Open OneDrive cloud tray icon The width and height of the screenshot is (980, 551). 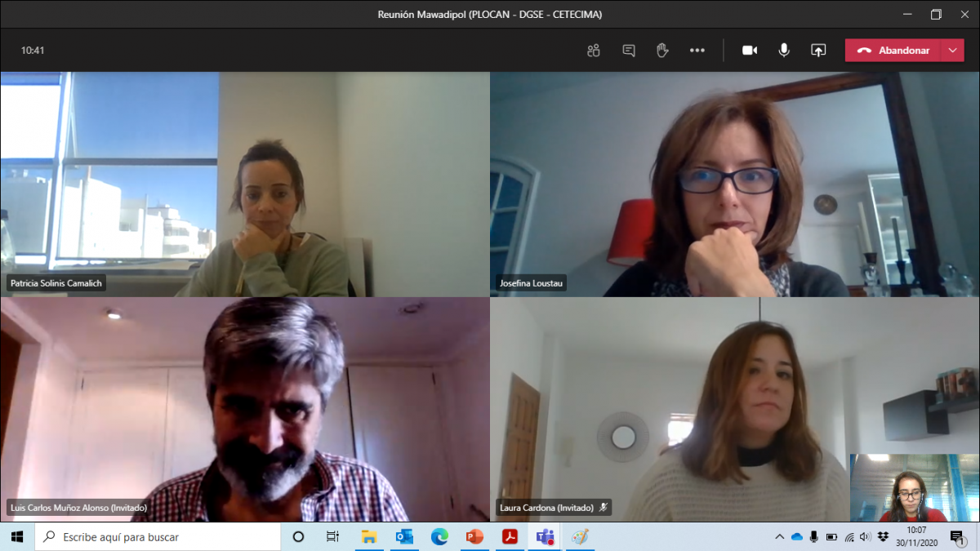click(796, 536)
